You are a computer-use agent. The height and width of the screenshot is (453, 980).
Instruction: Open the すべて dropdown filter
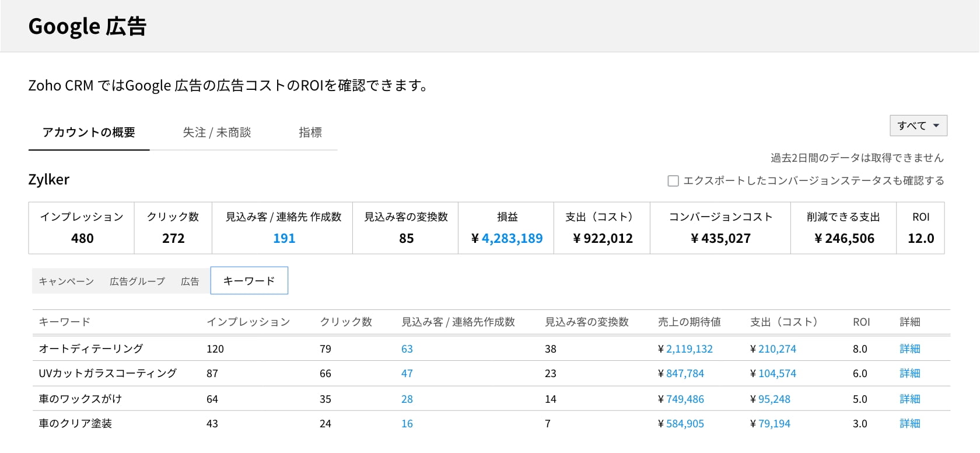pyautogui.click(x=918, y=126)
